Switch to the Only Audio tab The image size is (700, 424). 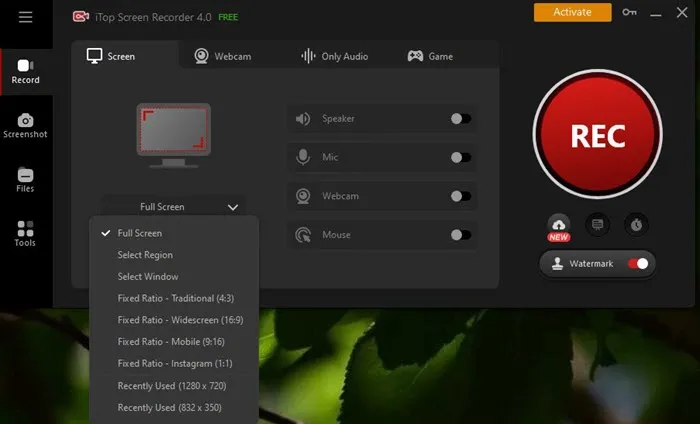click(335, 56)
